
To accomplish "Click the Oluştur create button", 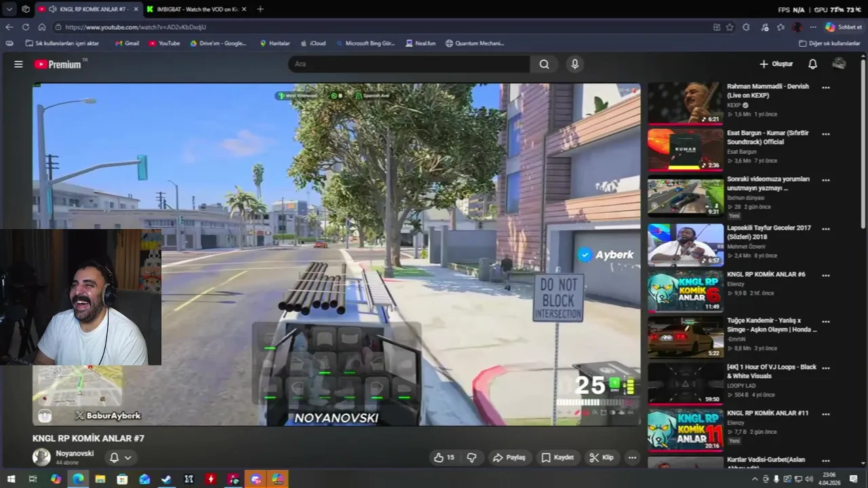I will (776, 64).
